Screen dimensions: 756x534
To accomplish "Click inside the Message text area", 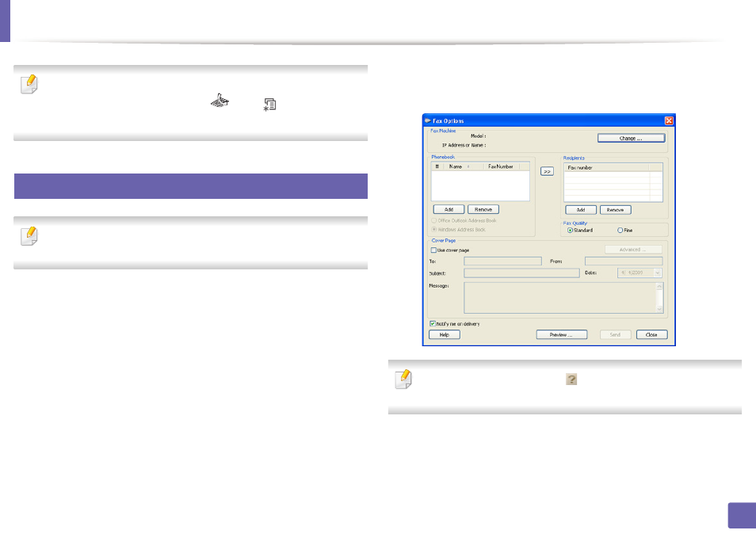I will (x=559, y=298).
